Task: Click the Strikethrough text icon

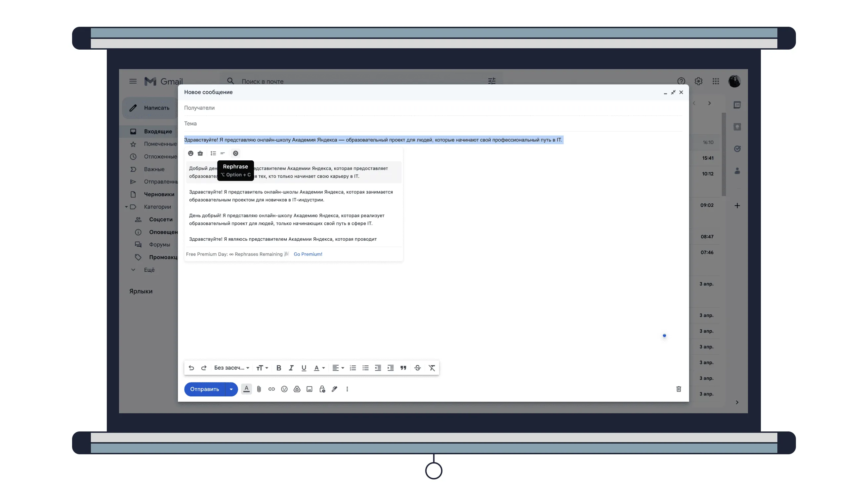Action: [x=417, y=368]
